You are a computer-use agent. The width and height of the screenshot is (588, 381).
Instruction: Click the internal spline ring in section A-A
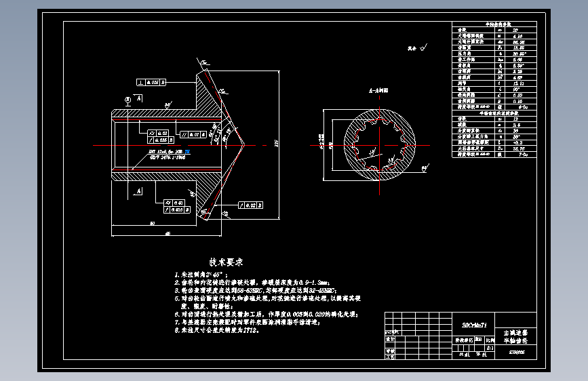point(380,145)
